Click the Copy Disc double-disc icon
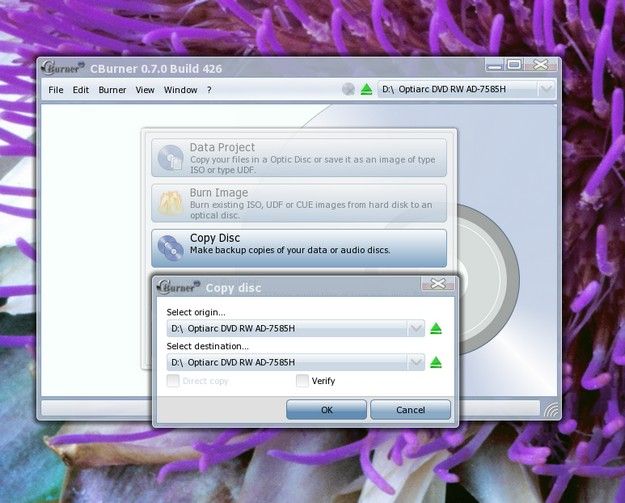Screen dimensions: 625x503 (x=171, y=248)
